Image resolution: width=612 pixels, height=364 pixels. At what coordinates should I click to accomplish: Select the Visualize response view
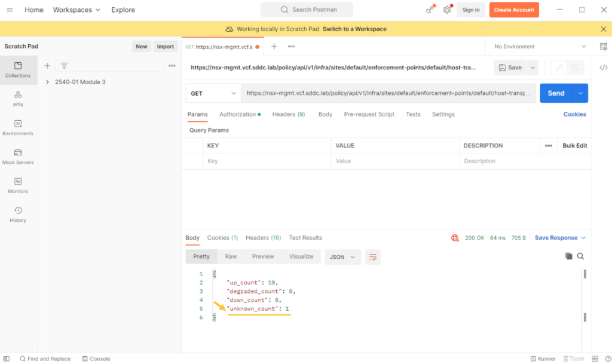301,256
